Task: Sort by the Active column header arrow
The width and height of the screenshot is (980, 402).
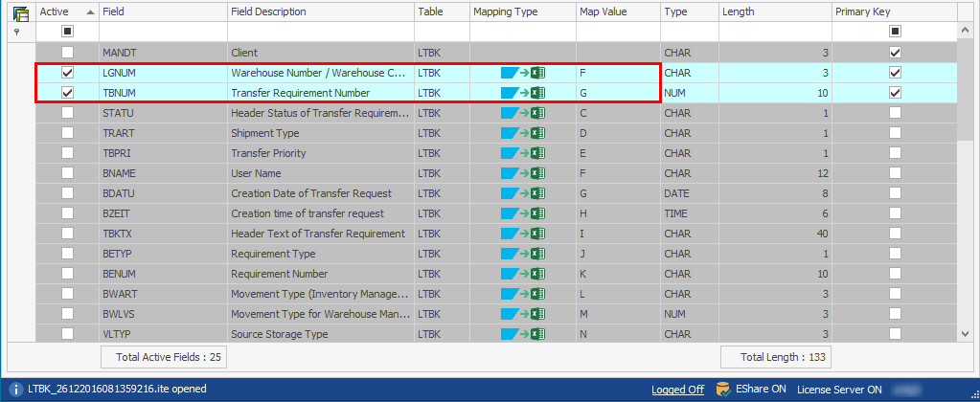Action: 90,12
